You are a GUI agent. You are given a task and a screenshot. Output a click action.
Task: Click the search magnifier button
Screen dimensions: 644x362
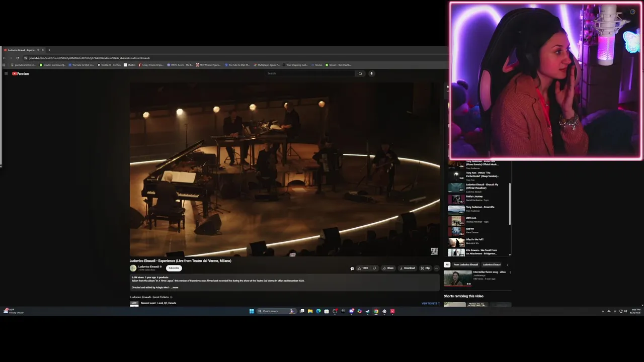[360, 73]
